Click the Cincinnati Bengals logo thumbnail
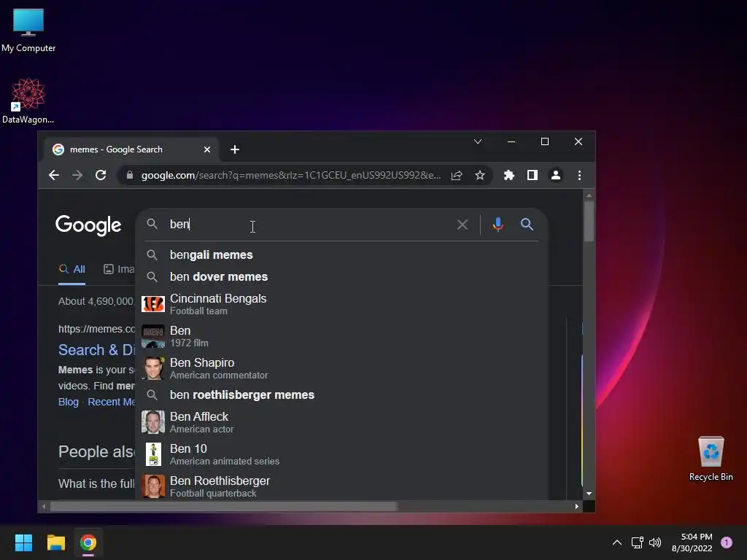 pyautogui.click(x=153, y=304)
